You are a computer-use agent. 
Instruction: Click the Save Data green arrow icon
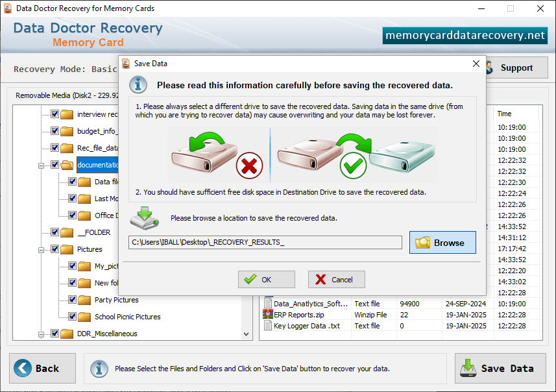point(468,368)
